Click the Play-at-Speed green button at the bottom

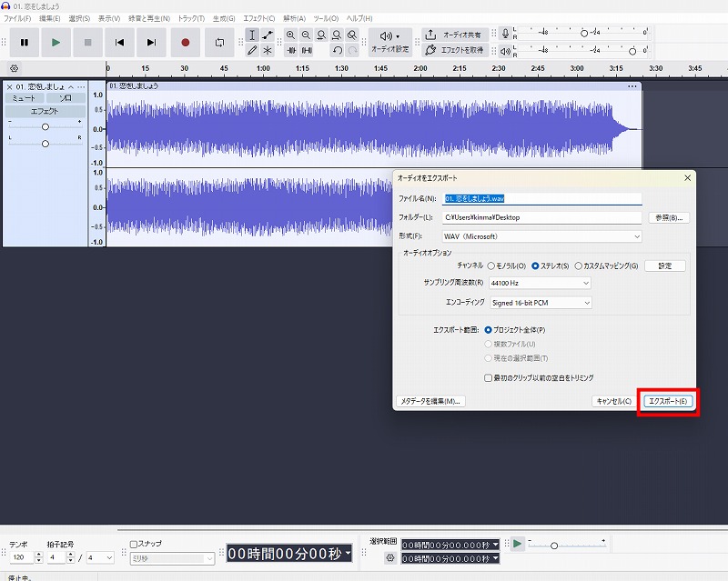pyautogui.click(x=517, y=544)
